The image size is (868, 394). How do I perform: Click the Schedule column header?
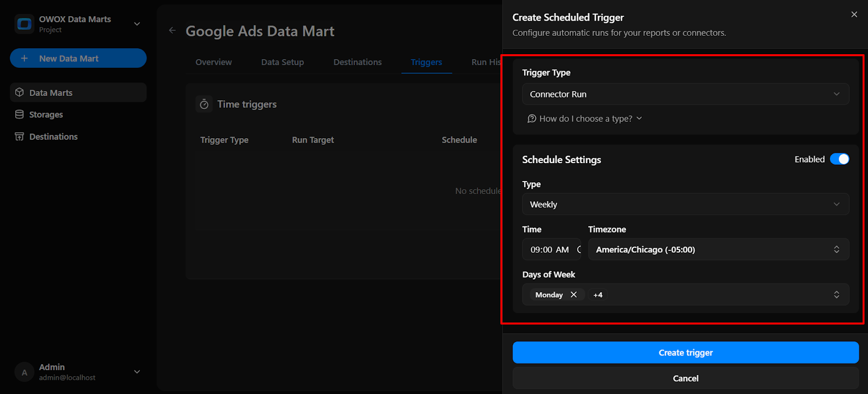point(459,140)
